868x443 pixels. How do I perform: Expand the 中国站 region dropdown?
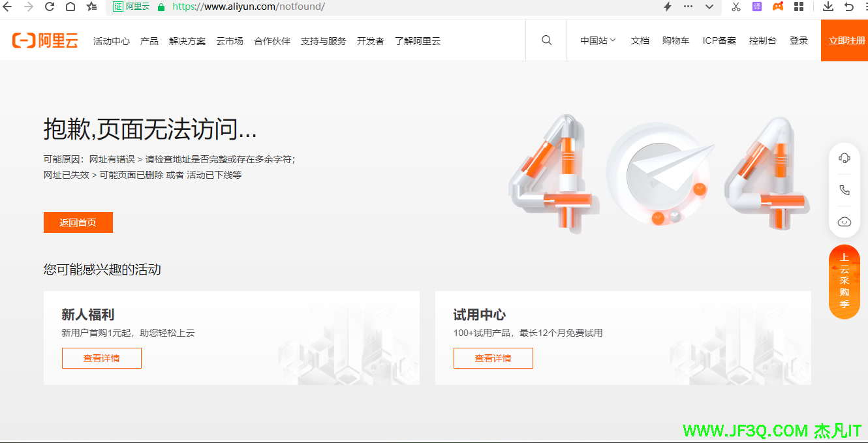click(598, 40)
